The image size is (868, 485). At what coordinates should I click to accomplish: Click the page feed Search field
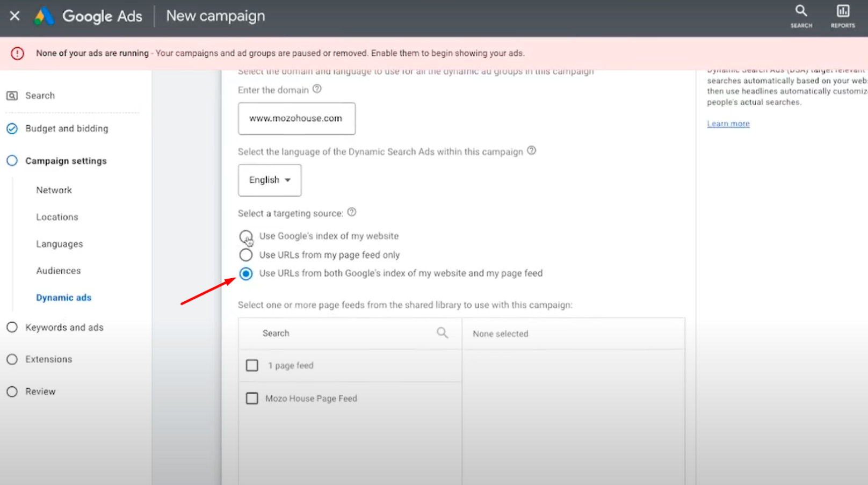tap(350, 334)
